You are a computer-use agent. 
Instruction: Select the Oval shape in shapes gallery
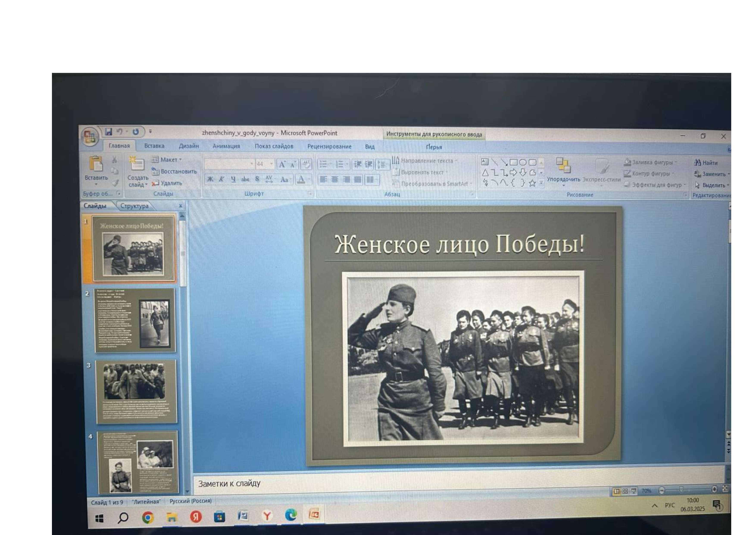pos(523,162)
